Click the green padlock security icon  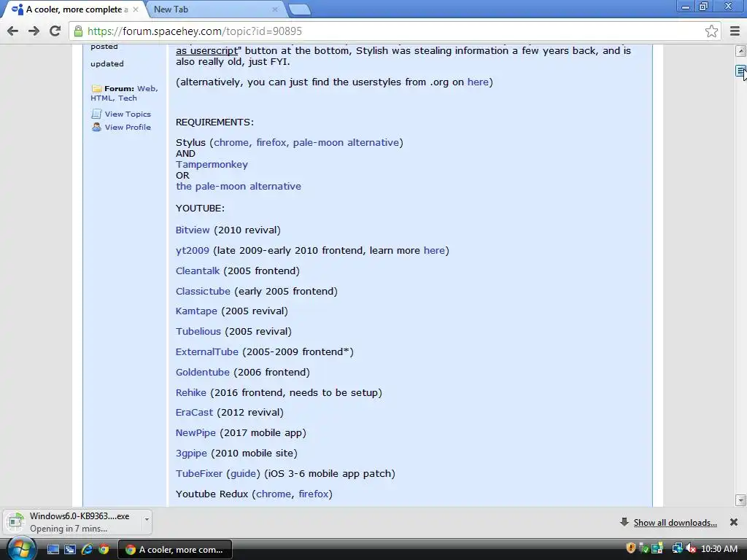click(x=77, y=31)
